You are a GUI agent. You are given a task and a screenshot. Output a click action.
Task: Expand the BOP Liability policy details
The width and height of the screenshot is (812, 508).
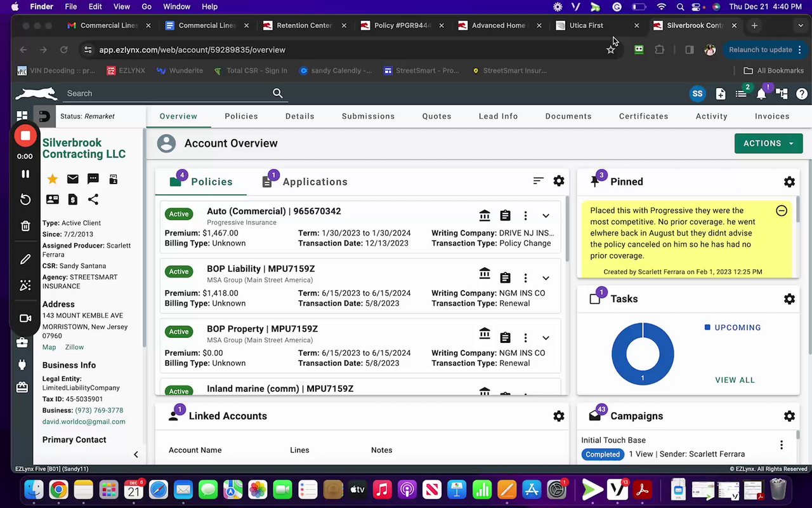pyautogui.click(x=546, y=278)
